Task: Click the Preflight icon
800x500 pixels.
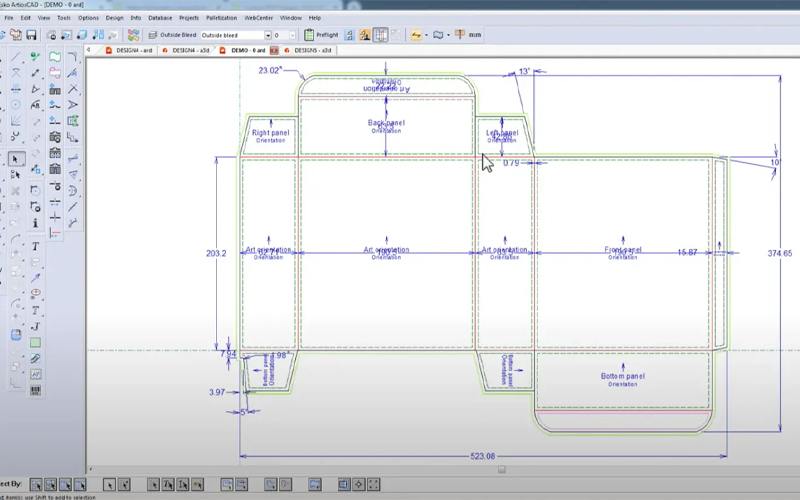Action: pos(309,35)
